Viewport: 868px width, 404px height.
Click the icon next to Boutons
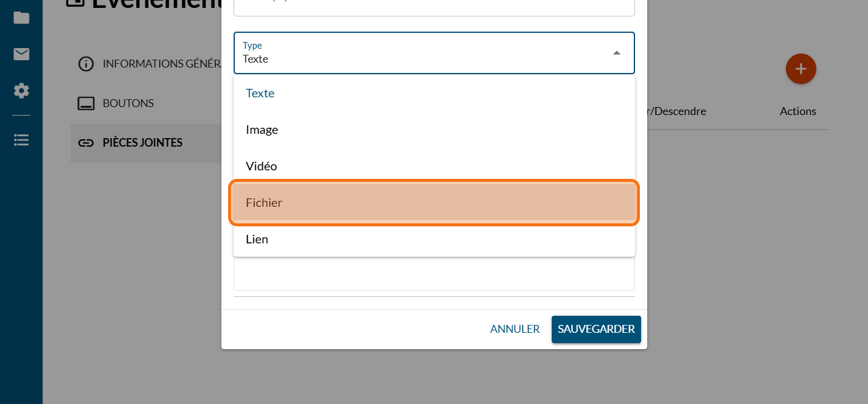(x=86, y=103)
